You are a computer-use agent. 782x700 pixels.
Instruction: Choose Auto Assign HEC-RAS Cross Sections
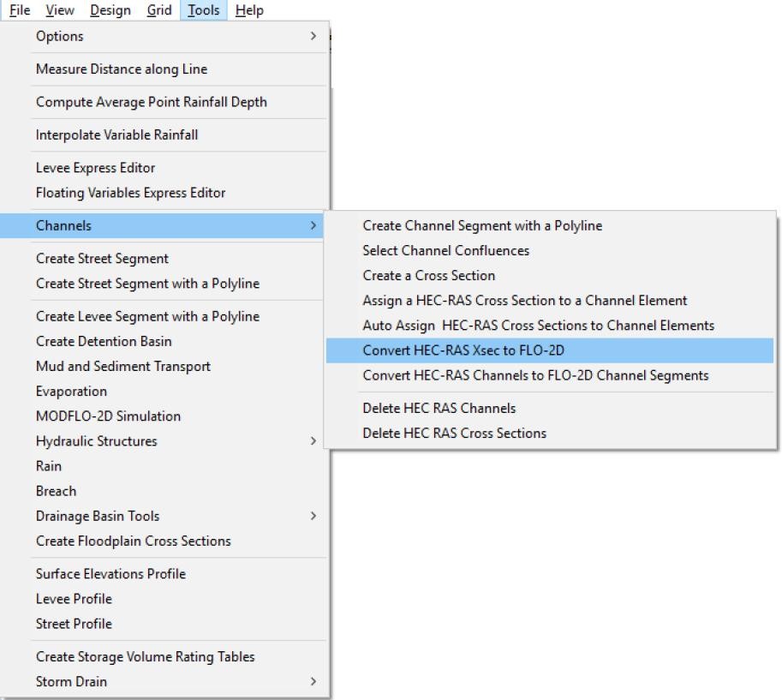point(538,326)
